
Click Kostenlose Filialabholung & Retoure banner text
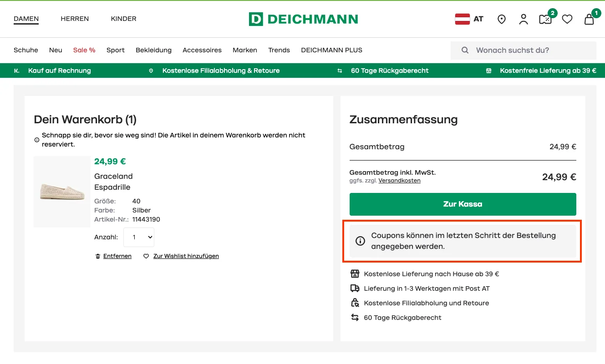coord(221,71)
